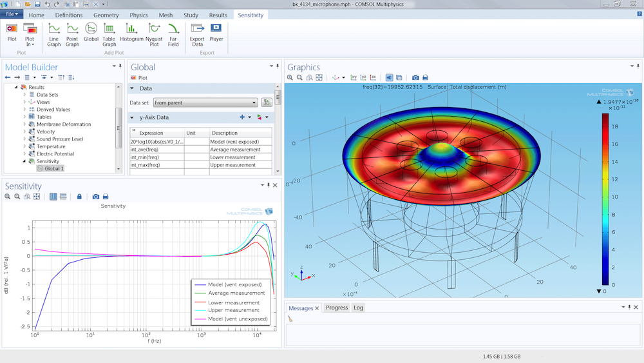The height and width of the screenshot is (363, 644).
Task: Click the displacement color legend bar
Action: click(605, 199)
